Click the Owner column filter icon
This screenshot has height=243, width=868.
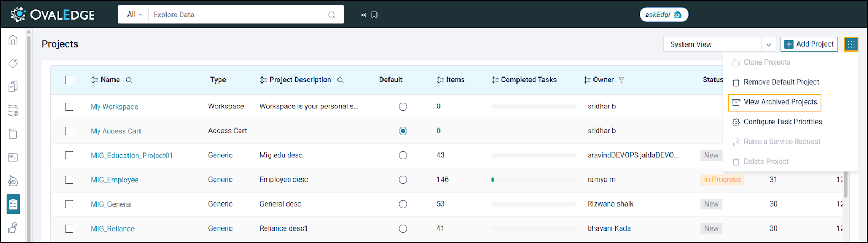coord(621,80)
